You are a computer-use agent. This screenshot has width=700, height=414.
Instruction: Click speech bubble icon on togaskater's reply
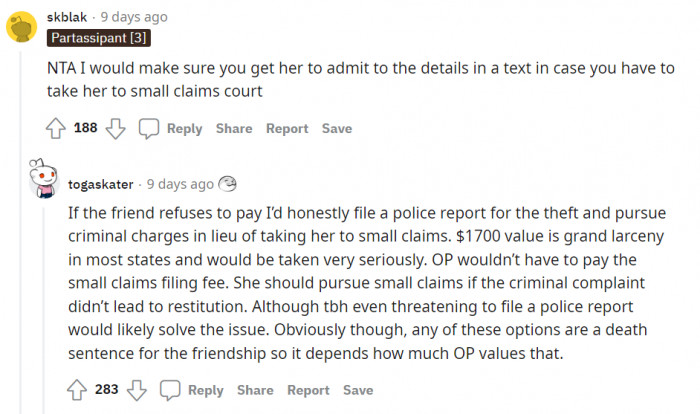click(x=170, y=390)
